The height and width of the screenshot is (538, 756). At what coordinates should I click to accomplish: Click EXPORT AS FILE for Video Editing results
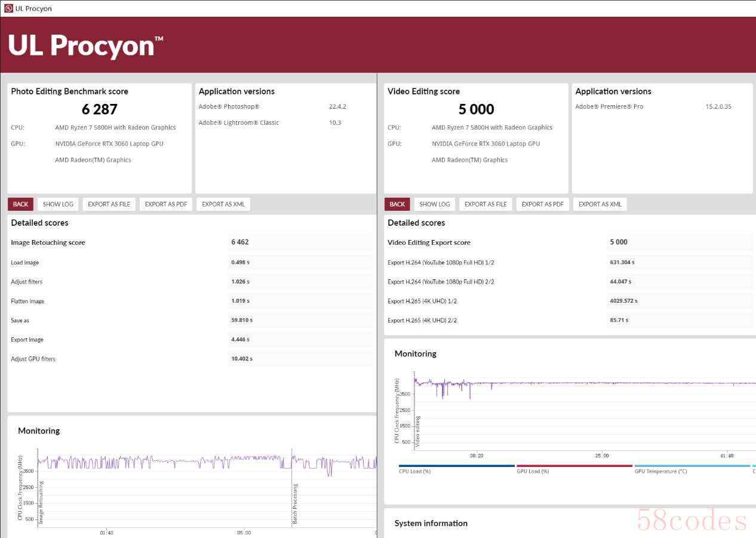point(485,204)
